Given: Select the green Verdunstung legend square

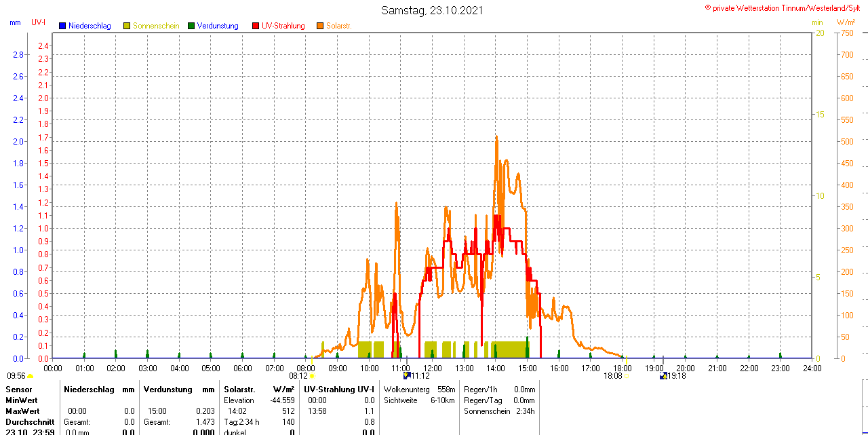Looking at the screenshot, I should (x=191, y=26).
